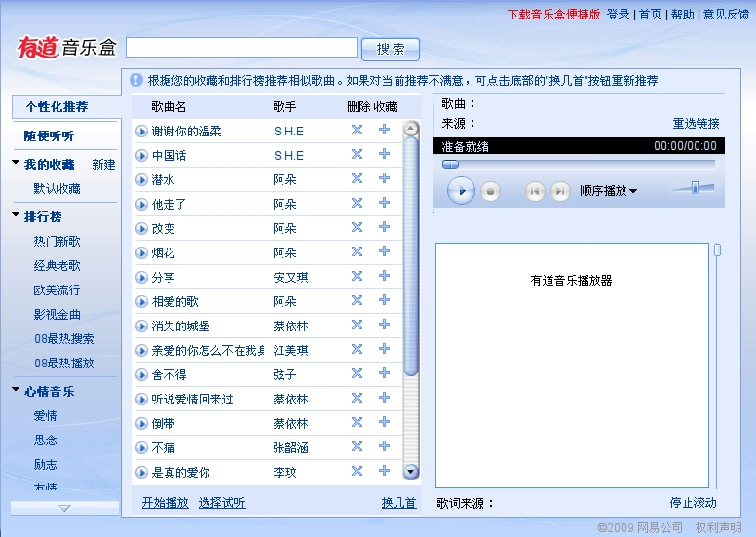The width and height of the screenshot is (756, 537).
Task: Open the 欧美流行 chart
Action: 57,290
